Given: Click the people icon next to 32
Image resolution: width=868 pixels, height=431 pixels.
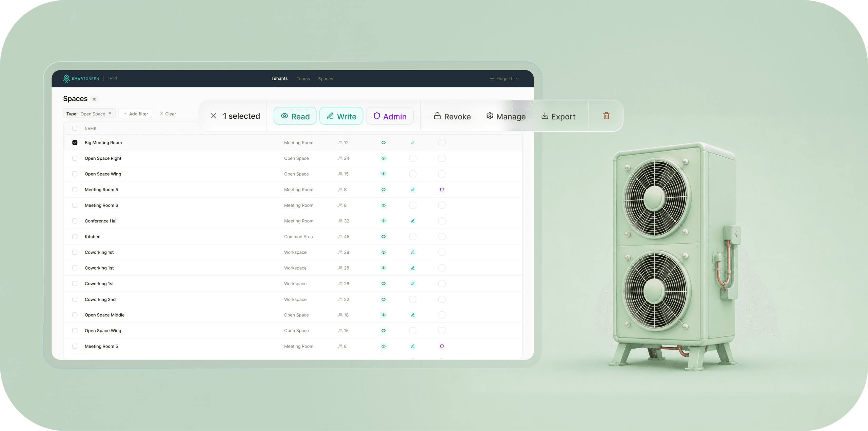Looking at the screenshot, I should click(340, 221).
